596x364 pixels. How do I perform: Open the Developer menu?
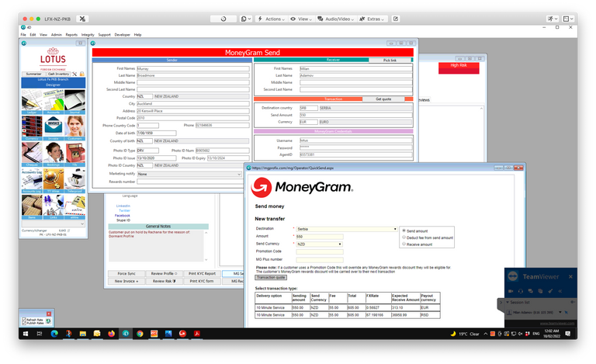click(x=122, y=35)
